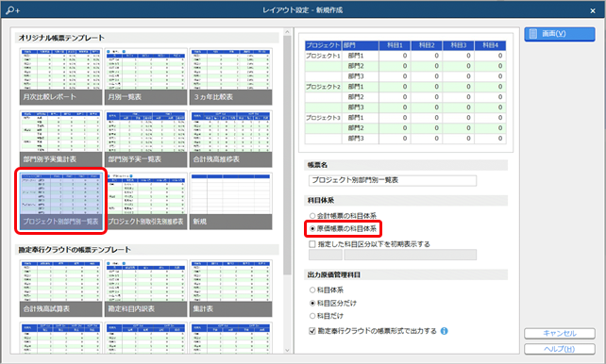Close the レイアウト設定 dialog
Image resolution: width=606 pixels, height=364 pixels.
(593, 10)
